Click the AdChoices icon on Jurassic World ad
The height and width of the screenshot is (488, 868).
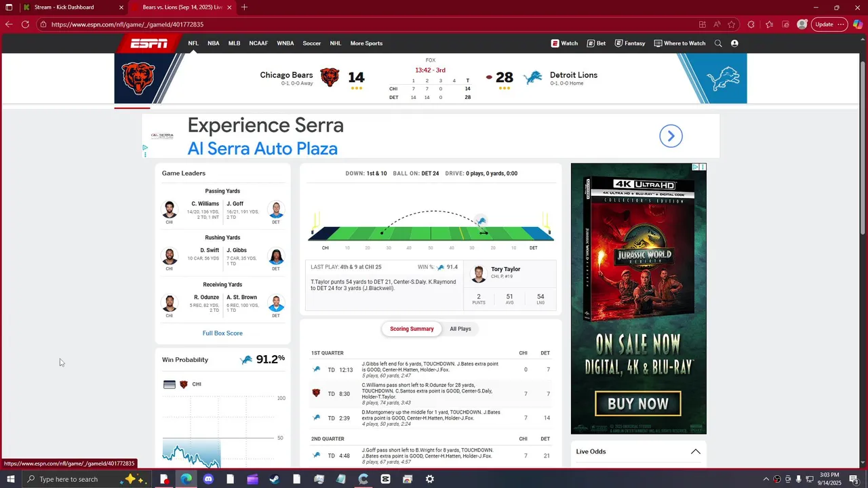pyautogui.click(x=696, y=167)
